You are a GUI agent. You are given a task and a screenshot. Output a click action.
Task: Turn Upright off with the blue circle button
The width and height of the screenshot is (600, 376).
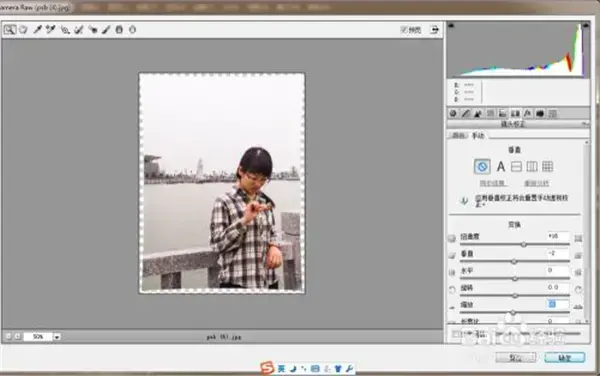(482, 166)
